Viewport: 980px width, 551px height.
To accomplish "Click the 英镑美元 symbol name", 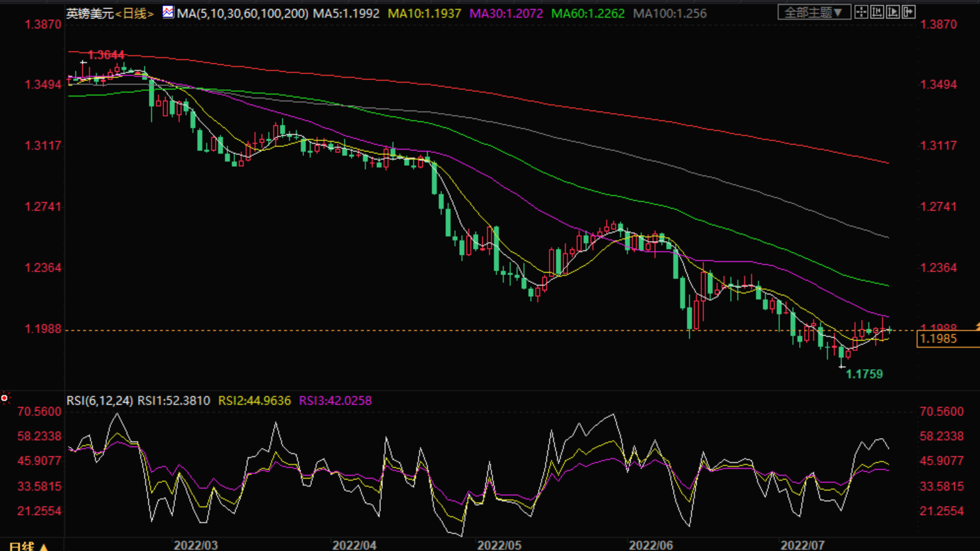I will pyautogui.click(x=90, y=13).
